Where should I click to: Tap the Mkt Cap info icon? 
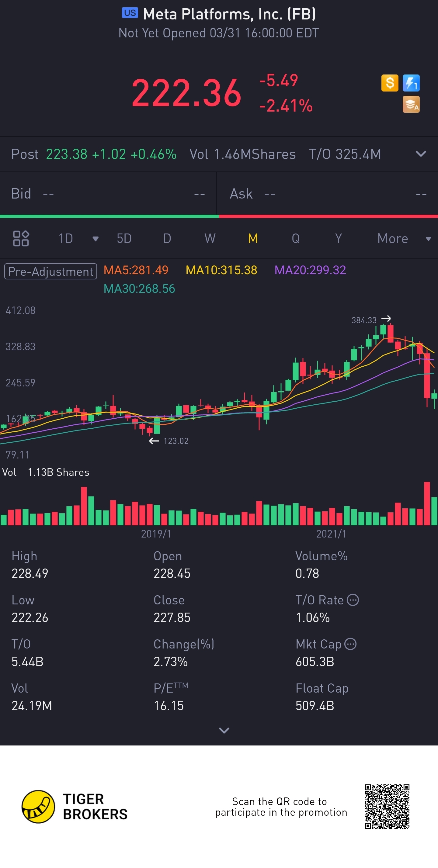click(351, 644)
